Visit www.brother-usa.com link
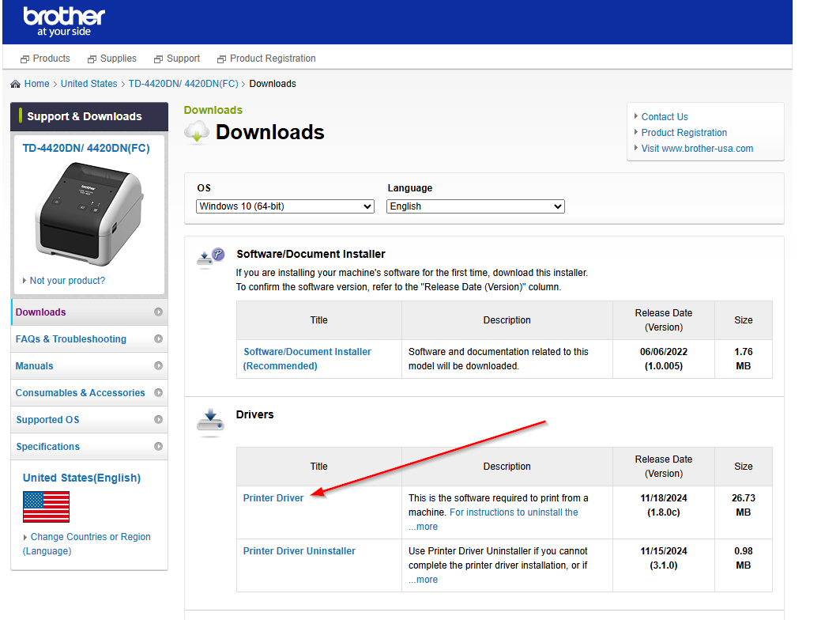This screenshot has width=840, height=620. (x=697, y=149)
